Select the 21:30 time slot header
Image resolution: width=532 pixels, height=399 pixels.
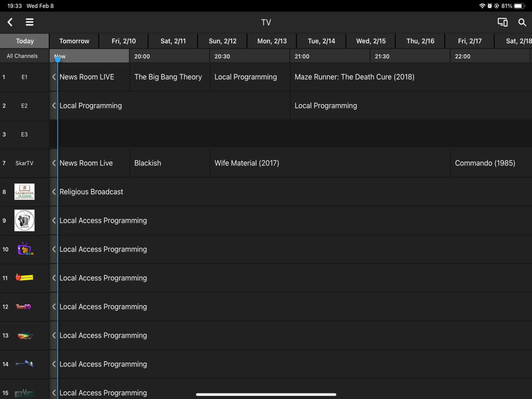[410, 56]
